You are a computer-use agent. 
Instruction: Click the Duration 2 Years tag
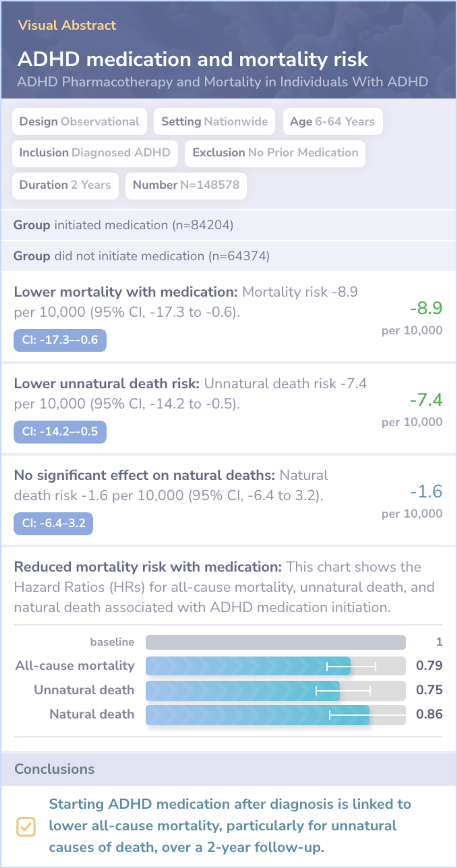(x=65, y=185)
